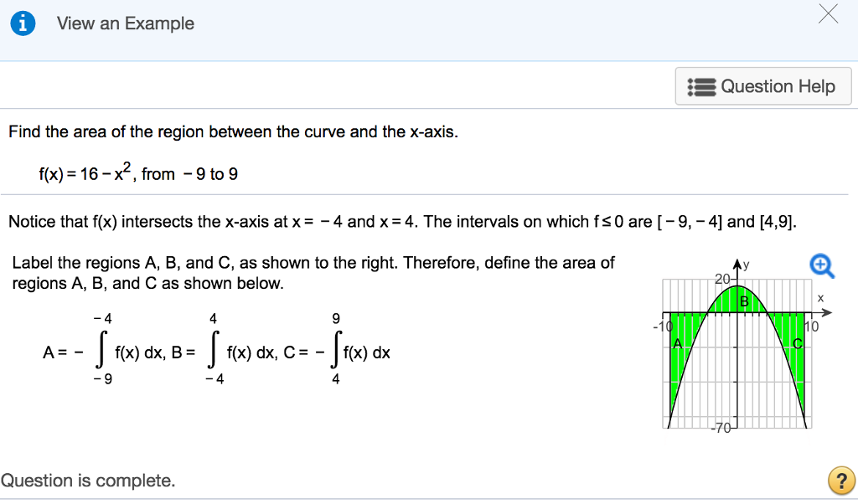Open the graph zoom magnifier icon
This screenshot has width=858, height=504.
[x=822, y=265]
